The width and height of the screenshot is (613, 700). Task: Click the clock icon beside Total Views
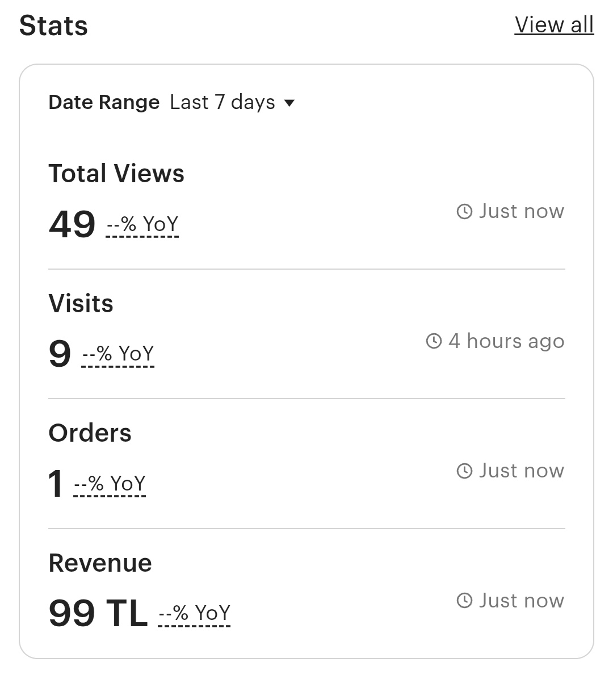[464, 212]
